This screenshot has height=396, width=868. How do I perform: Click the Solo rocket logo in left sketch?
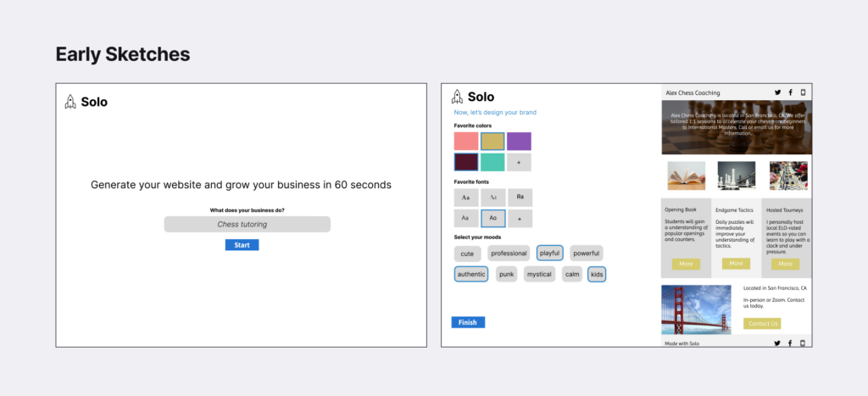coord(70,102)
